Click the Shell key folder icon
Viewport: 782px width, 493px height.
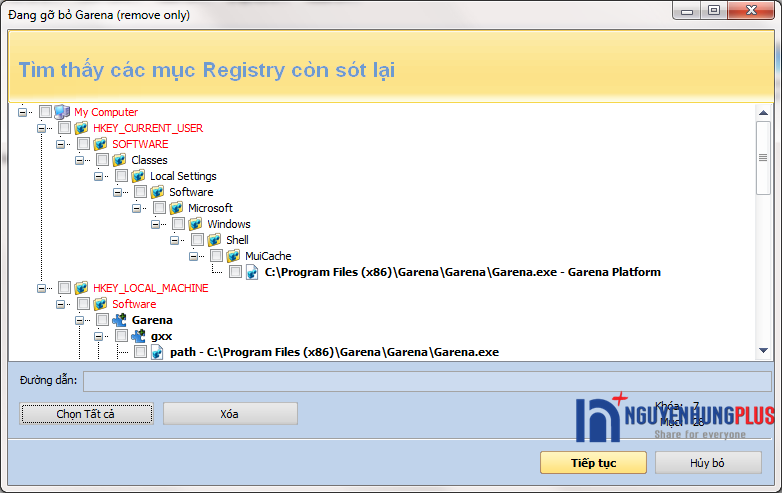[214, 240]
